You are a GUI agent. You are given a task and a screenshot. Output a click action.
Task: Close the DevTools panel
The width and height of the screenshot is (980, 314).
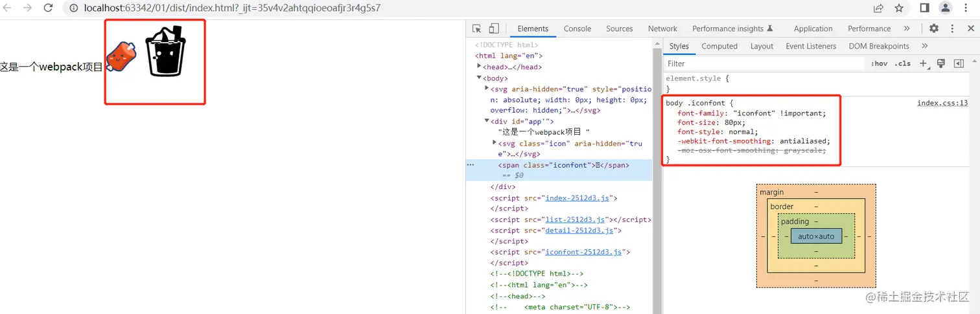coord(971,28)
